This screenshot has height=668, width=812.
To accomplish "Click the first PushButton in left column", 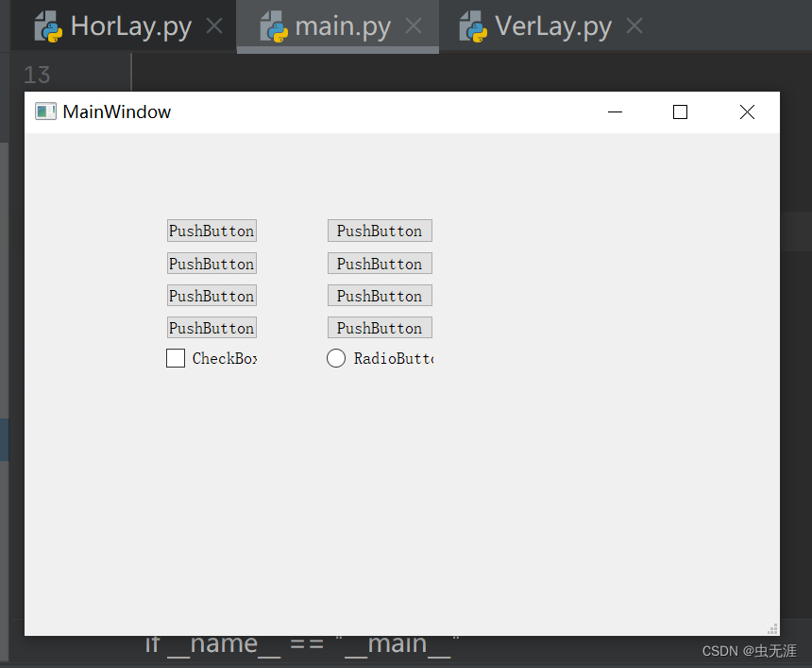I will tap(211, 231).
